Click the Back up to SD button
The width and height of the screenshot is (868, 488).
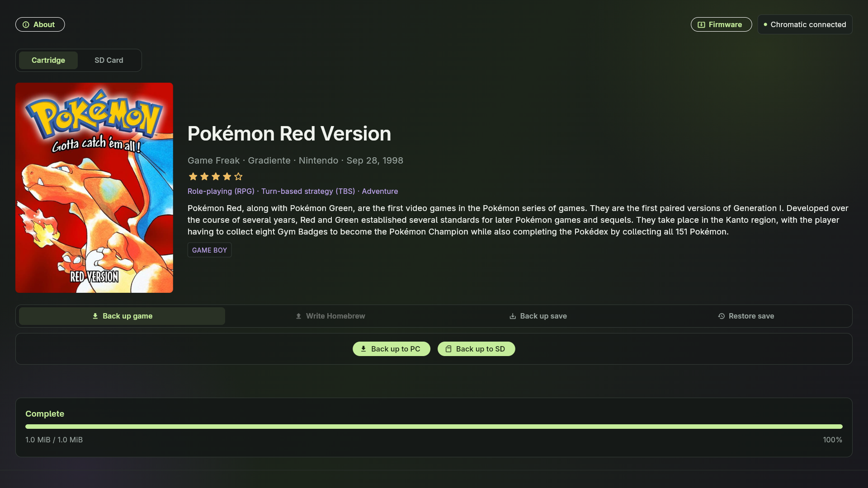click(x=476, y=349)
